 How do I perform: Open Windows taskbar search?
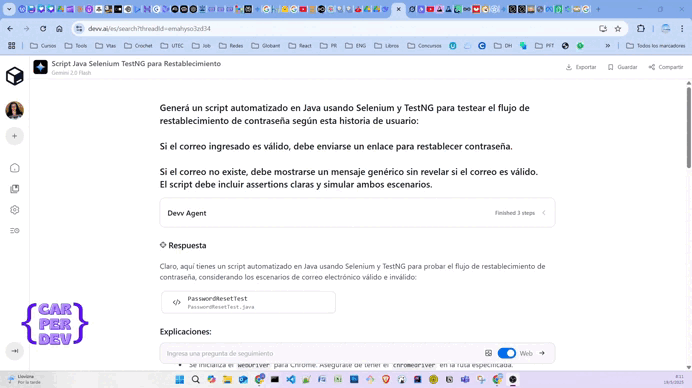click(x=196, y=380)
